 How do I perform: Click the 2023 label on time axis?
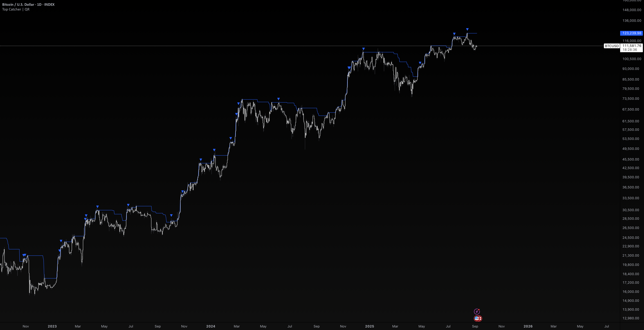52,326
